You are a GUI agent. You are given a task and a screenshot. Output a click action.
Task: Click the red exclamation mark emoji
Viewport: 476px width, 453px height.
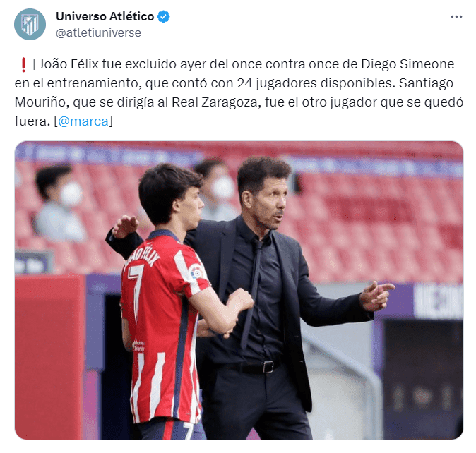[23, 65]
